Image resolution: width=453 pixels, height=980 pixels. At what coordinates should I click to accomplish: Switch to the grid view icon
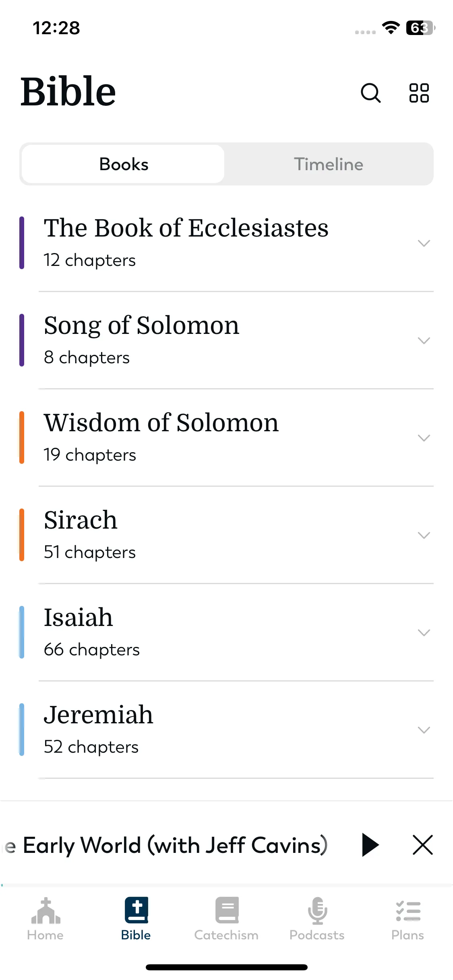(x=419, y=93)
